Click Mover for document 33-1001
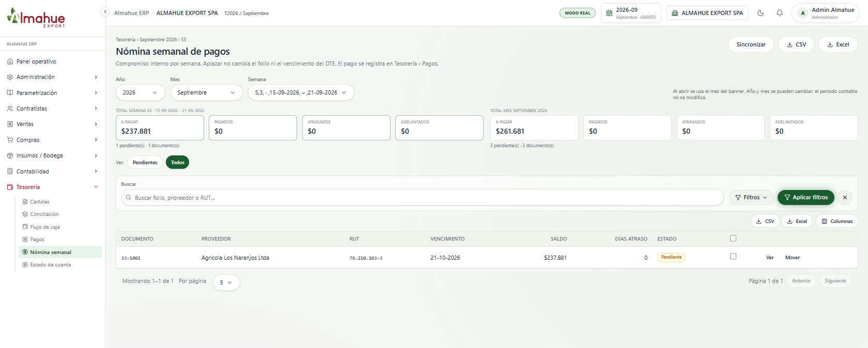868x348 pixels. 793,258
